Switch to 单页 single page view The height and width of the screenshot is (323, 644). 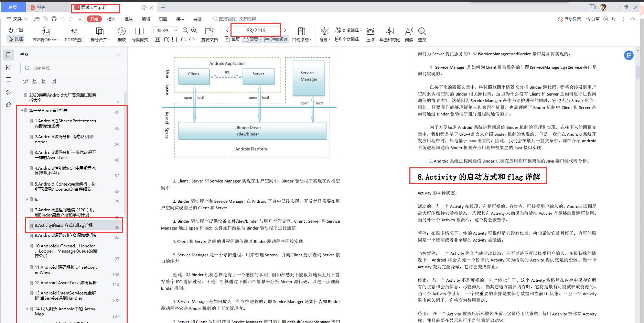coord(232,39)
